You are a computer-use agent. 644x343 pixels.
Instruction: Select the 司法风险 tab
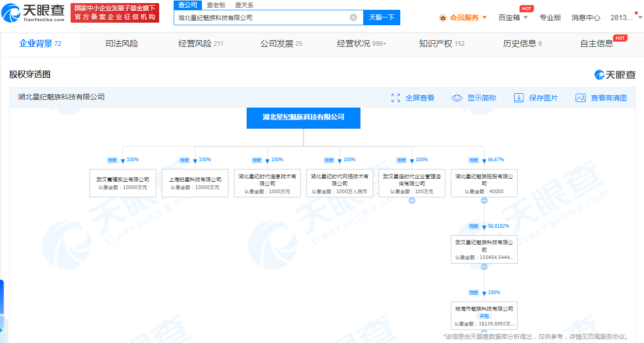click(x=122, y=44)
